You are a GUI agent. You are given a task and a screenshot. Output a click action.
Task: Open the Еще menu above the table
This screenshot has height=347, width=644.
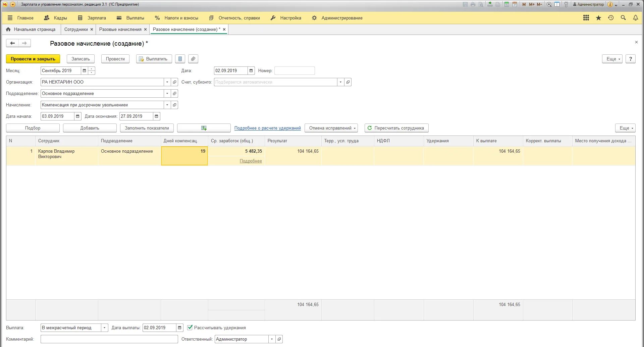click(625, 128)
